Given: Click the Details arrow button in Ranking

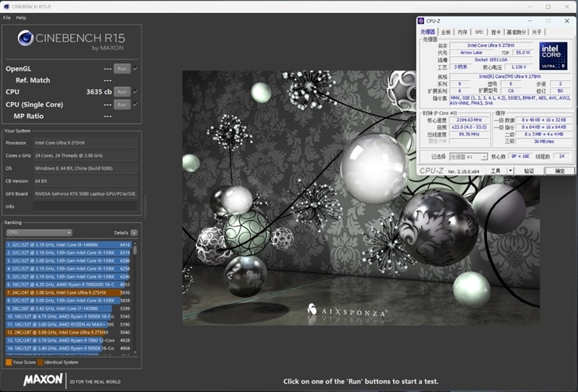Looking at the screenshot, I should click(134, 233).
